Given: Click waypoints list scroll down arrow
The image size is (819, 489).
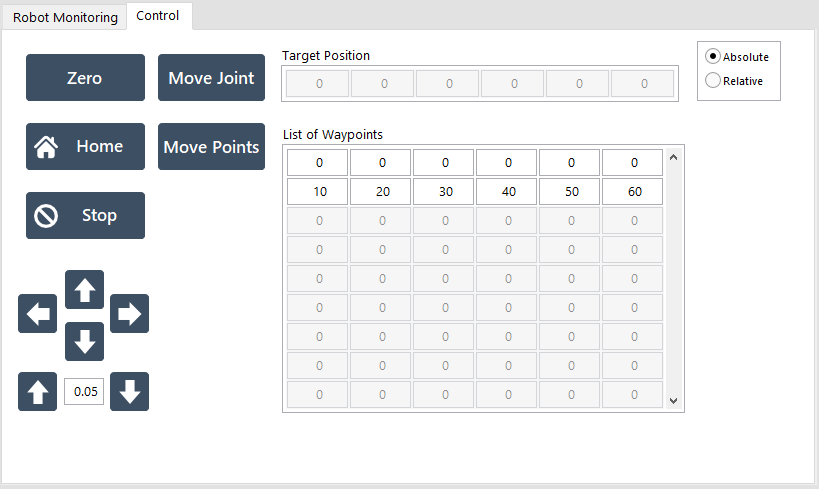Looking at the screenshot, I should (673, 401).
